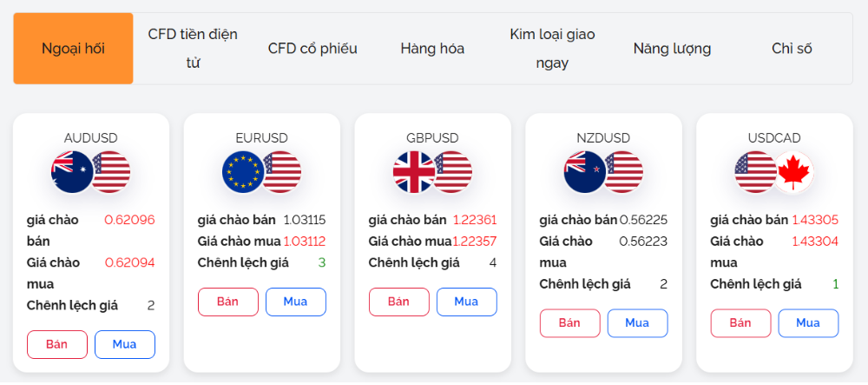The height and width of the screenshot is (385, 868).
Task: Click the USDCAD flag pair icon
Action: pos(774,171)
